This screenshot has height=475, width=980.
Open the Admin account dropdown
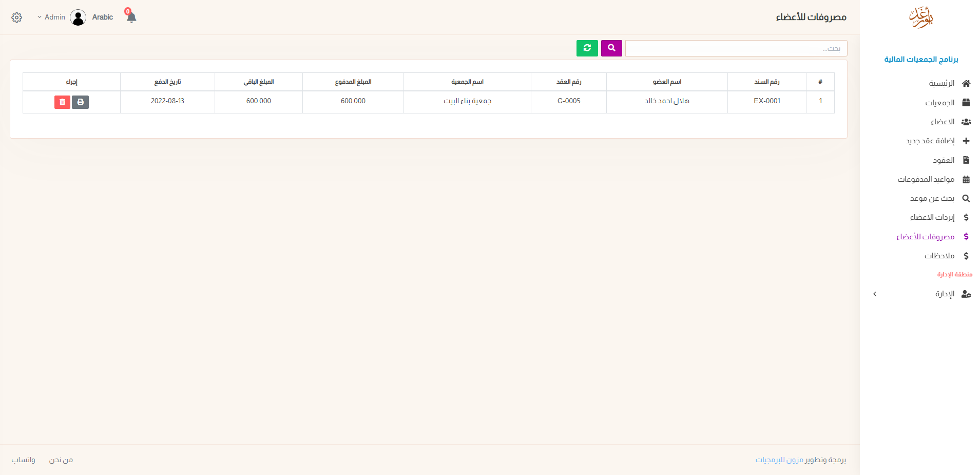tap(51, 17)
